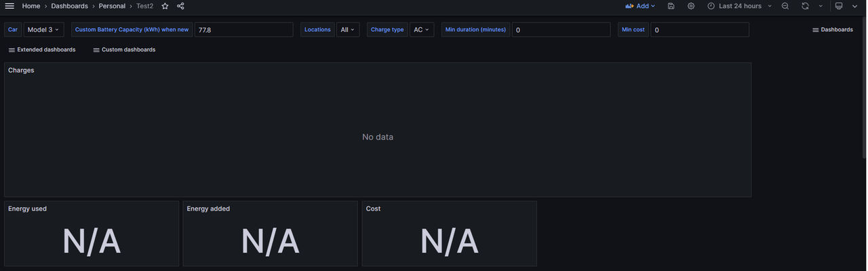
Task: Click the share dashboard icon
Action: (180, 6)
